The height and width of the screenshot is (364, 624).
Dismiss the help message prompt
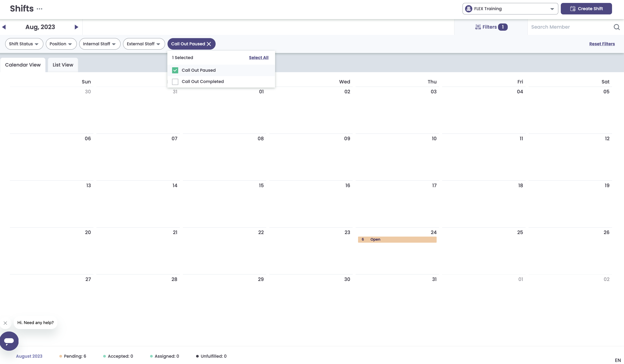pos(5,323)
